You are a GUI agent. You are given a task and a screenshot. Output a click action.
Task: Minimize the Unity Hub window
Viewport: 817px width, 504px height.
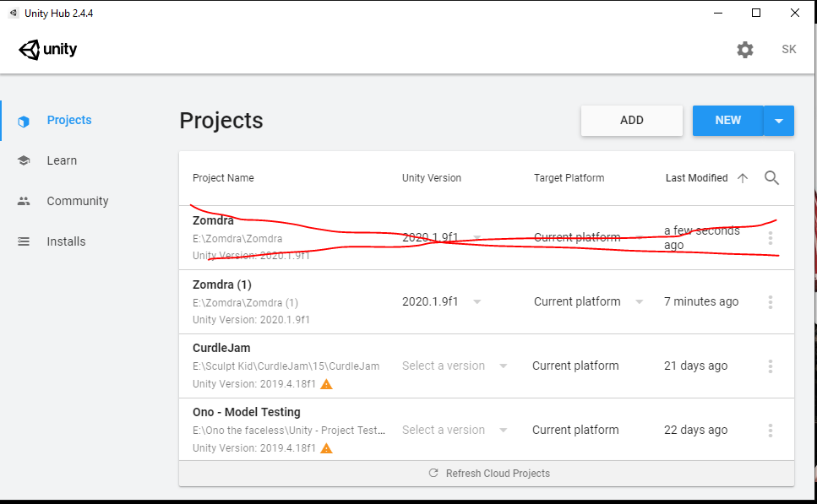coord(718,13)
